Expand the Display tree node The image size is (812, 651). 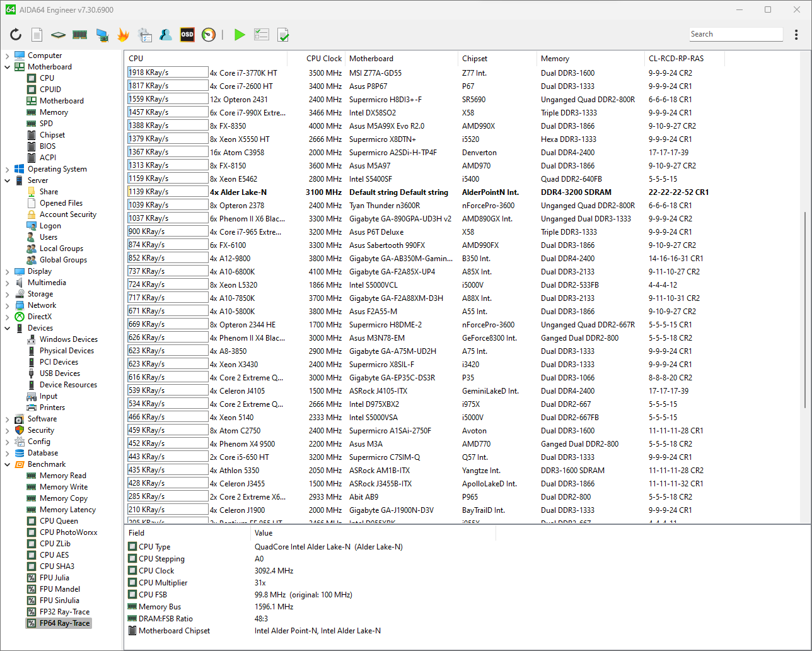[7, 271]
